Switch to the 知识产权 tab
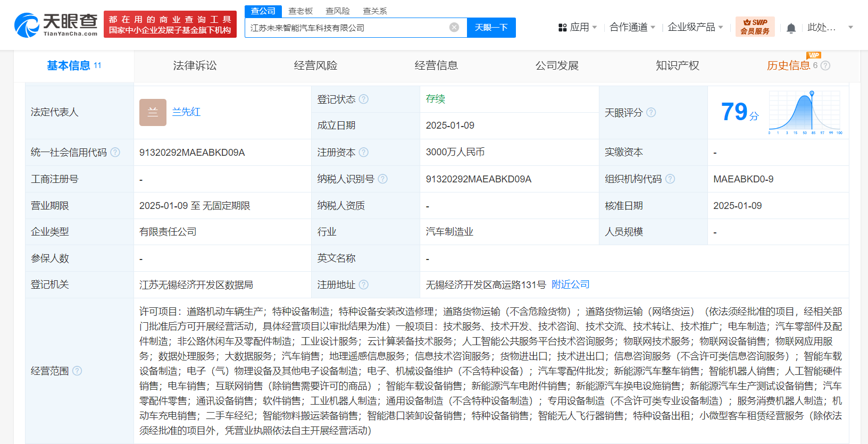The image size is (868, 444). click(x=677, y=65)
